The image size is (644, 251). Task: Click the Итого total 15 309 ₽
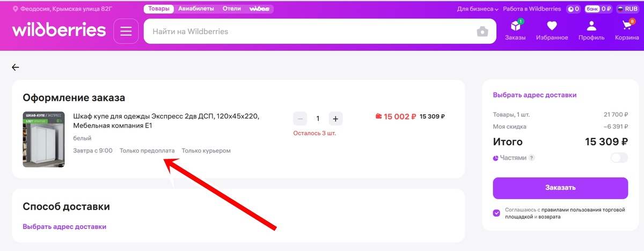[560, 142]
